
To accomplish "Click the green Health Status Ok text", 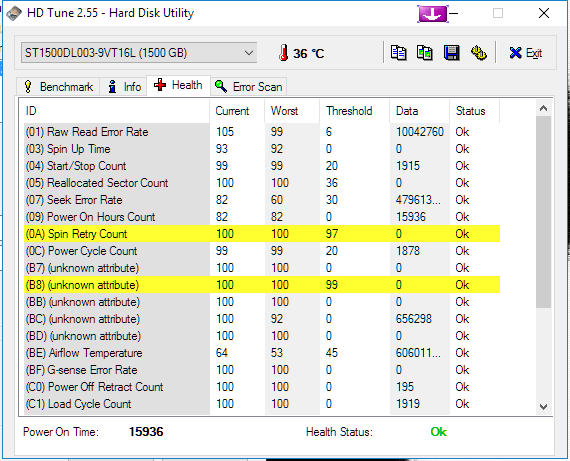I will click(x=438, y=432).
